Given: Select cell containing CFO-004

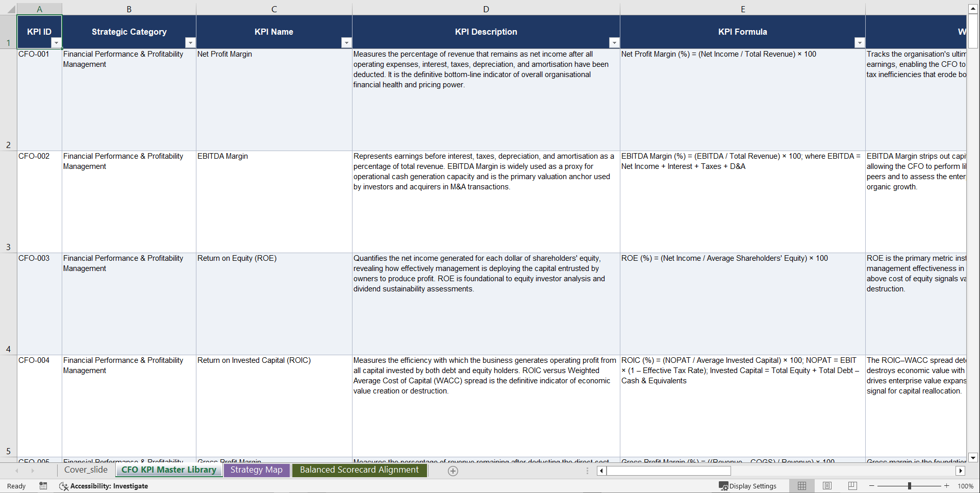Looking at the screenshot, I should pos(39,406).
